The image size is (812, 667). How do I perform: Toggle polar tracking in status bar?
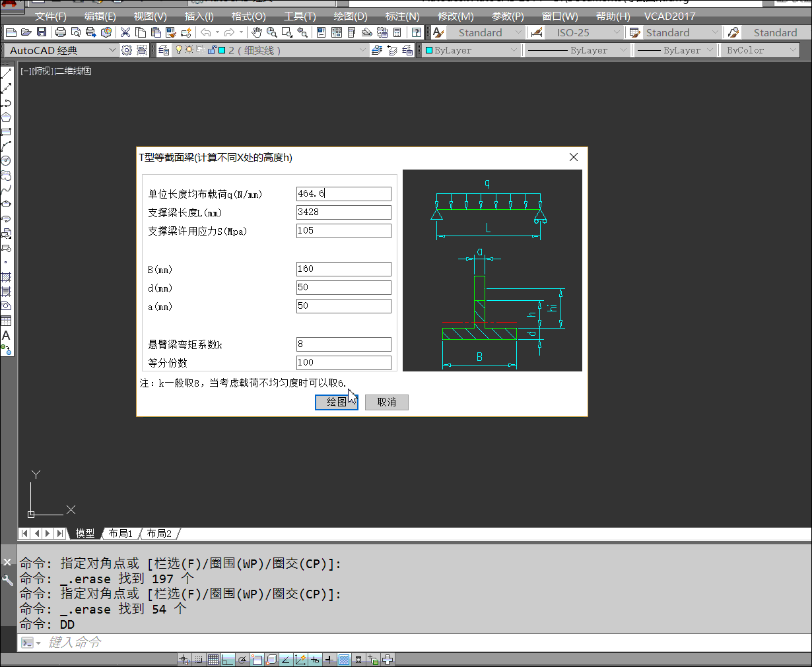tap(242, 659)
